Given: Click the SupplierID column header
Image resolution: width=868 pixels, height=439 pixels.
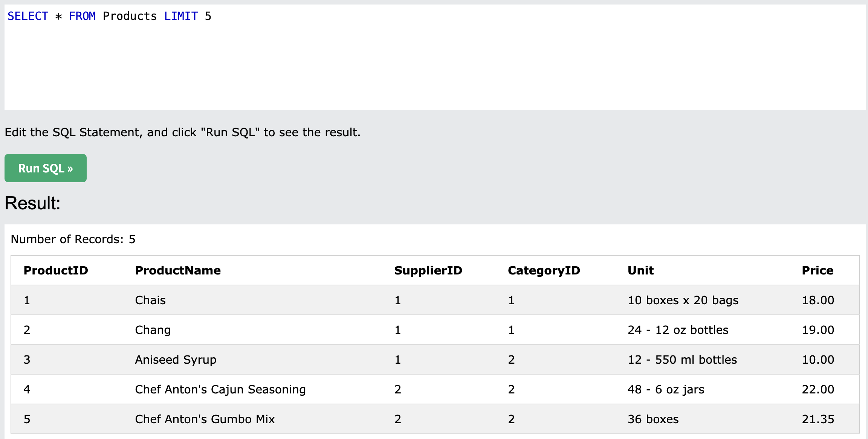Looking at the screenshot, I should [x=428, y=270].
